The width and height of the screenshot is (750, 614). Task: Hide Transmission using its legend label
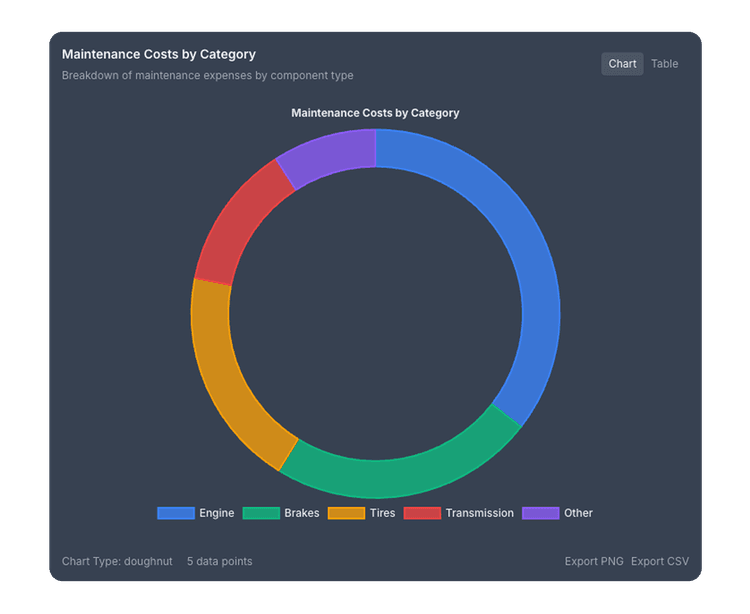pos(479,513)
